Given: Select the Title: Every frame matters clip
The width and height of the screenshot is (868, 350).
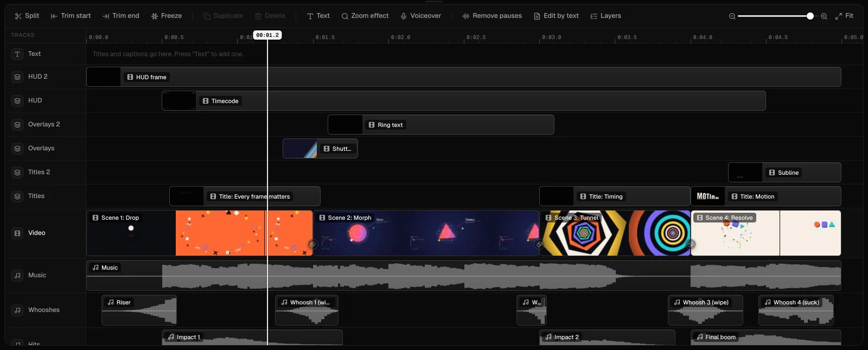Looking at the screenshot, I should click(245, 196).
